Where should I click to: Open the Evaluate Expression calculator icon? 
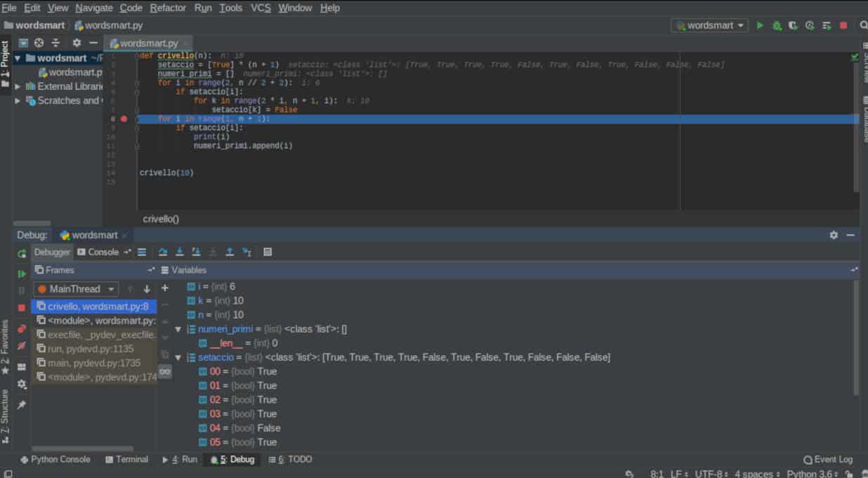268,252
